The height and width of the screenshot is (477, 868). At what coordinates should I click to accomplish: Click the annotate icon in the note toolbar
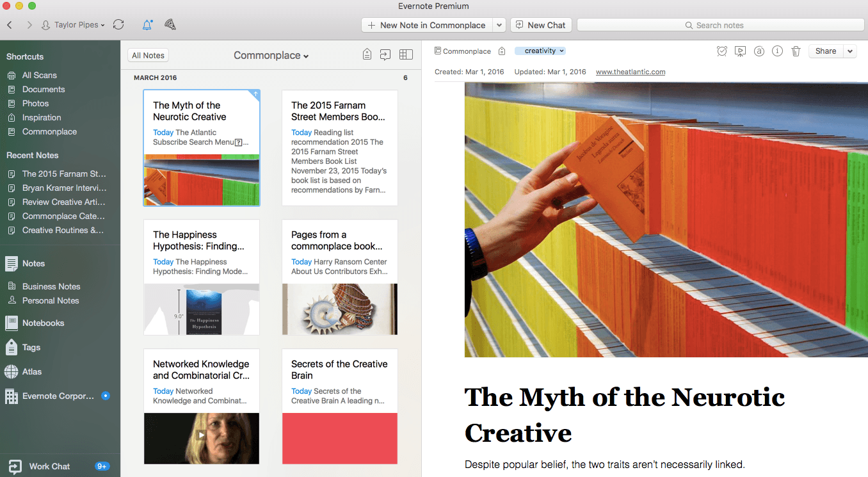point(759,51)
